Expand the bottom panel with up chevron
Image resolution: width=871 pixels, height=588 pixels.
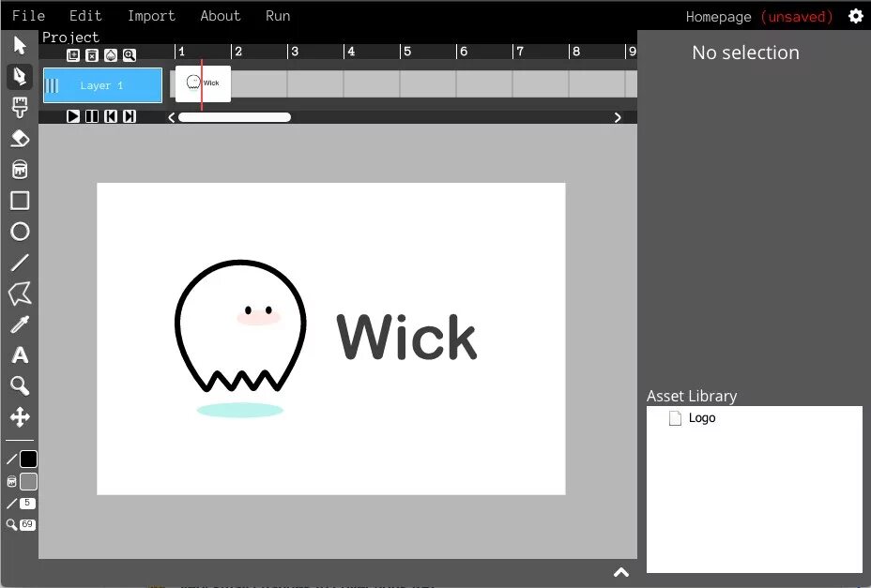coord(621,572)
